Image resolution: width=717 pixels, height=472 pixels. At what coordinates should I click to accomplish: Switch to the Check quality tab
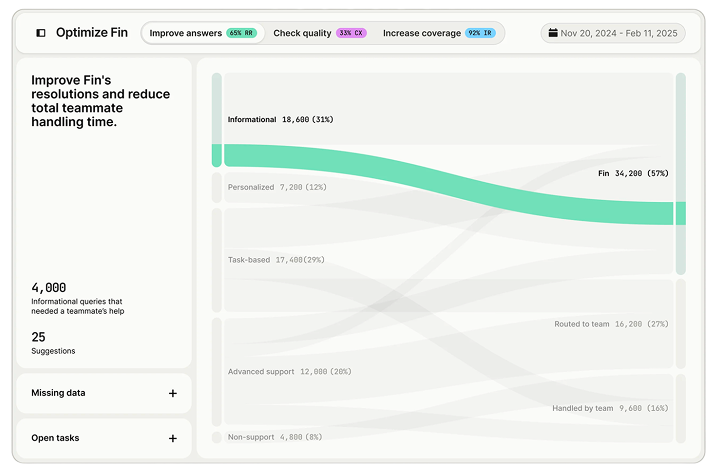point(320,33)
